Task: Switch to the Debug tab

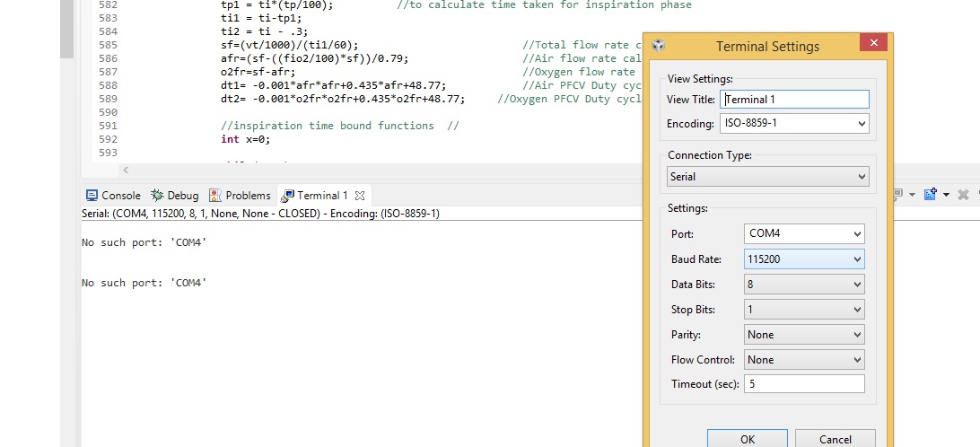Action: tap(175, 195)
